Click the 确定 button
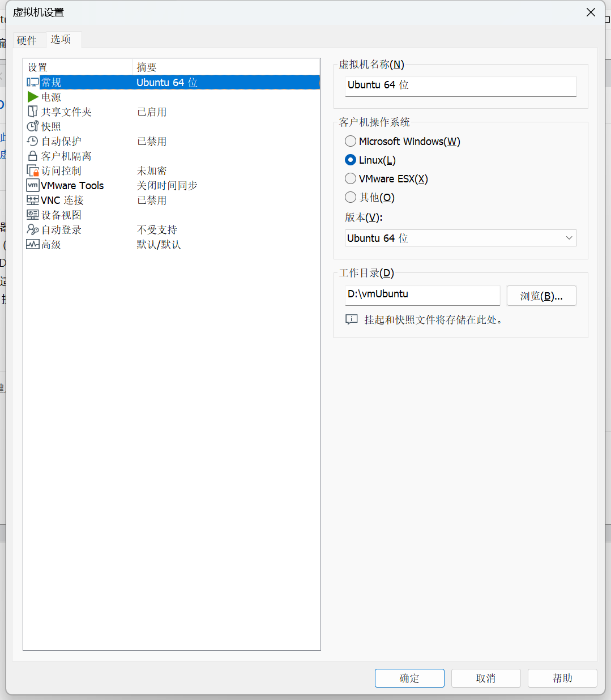The height and width of the screenshot is (700, 611). tap(409, 678)
